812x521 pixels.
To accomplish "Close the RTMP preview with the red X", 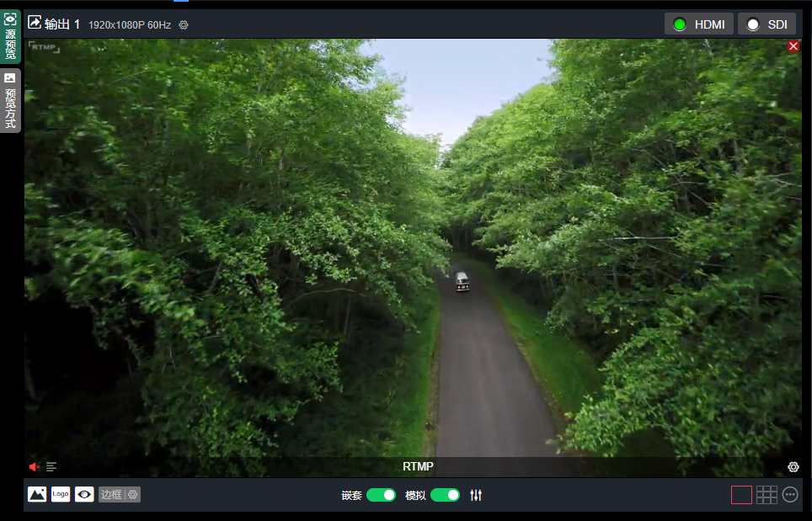I will tap(793, 46).
